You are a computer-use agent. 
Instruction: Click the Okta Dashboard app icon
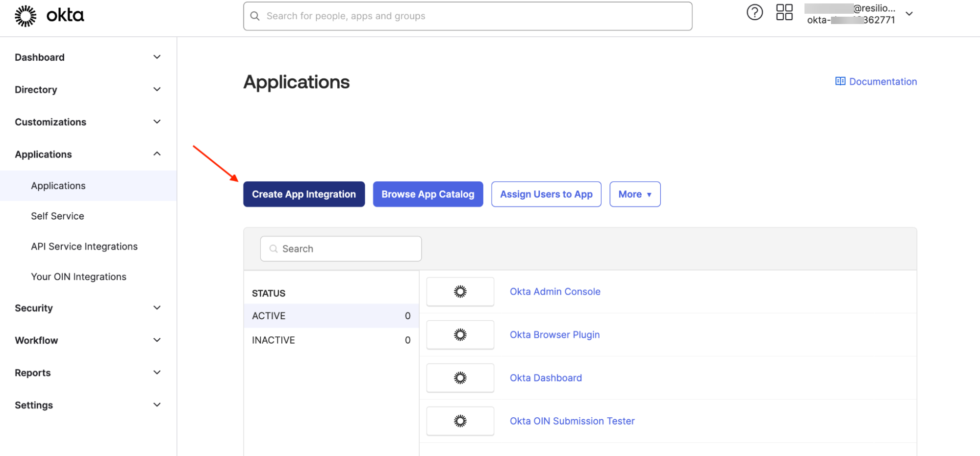click(460, 378)
